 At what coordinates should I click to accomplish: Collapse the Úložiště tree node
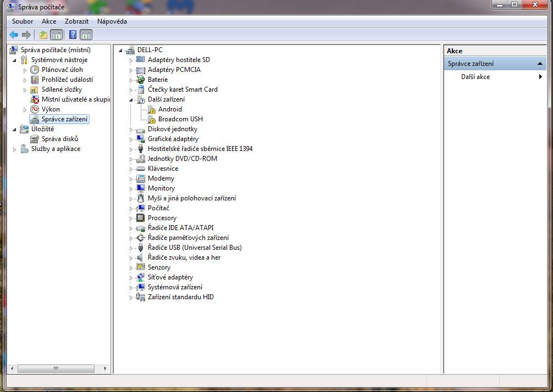coord(14,130)
